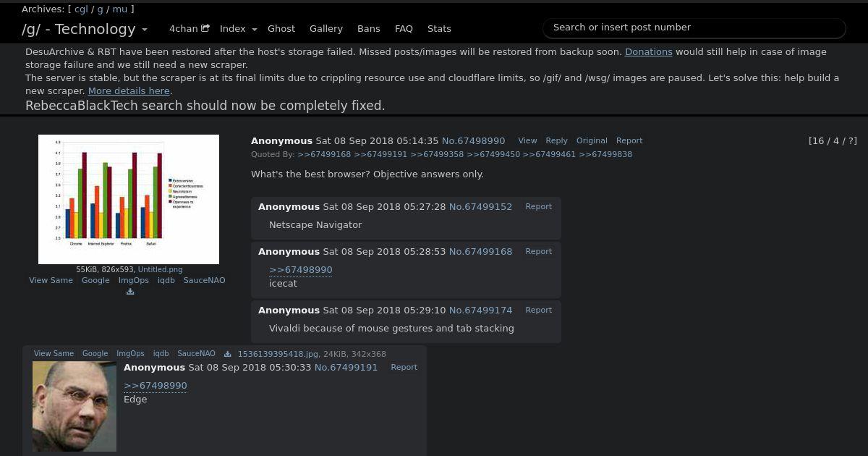Search the face image on Google

95,354
